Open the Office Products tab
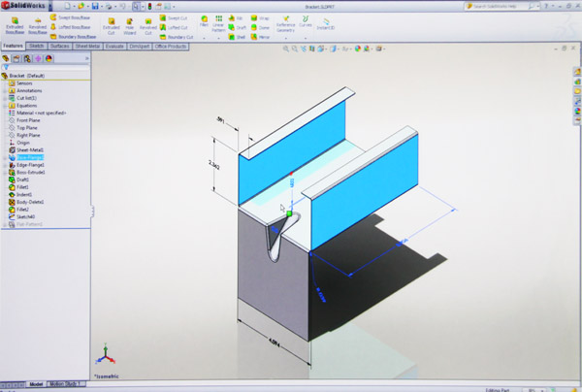The width and height of the screenshot is (582, 392). tap(171, 46)
